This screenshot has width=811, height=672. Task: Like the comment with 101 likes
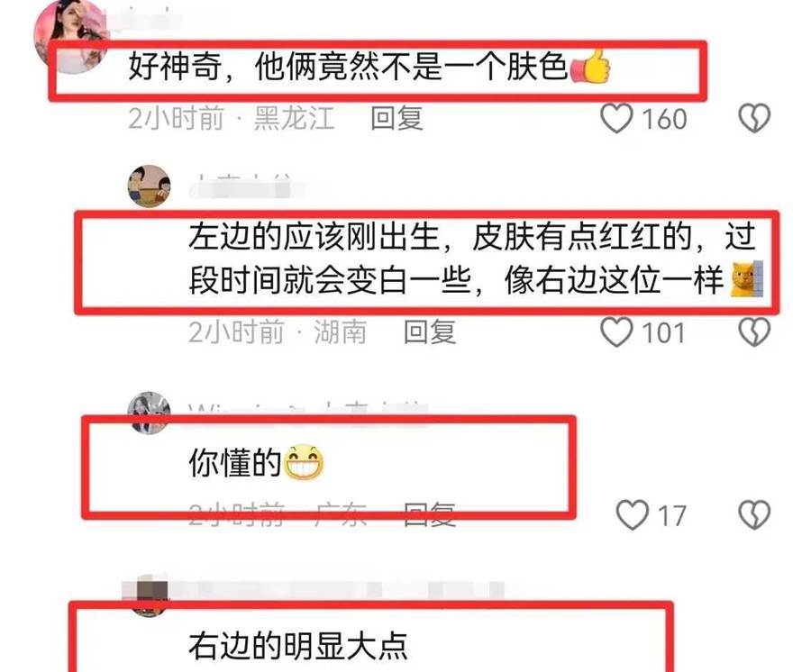pos(616,331)
